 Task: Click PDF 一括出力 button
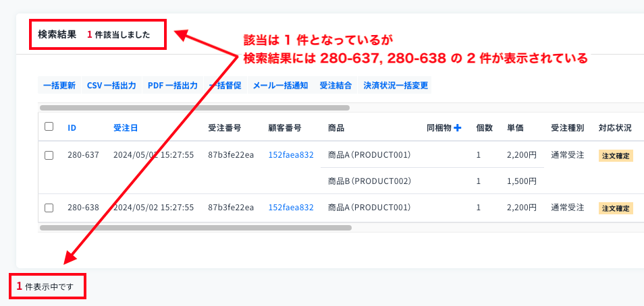(173, 86)
